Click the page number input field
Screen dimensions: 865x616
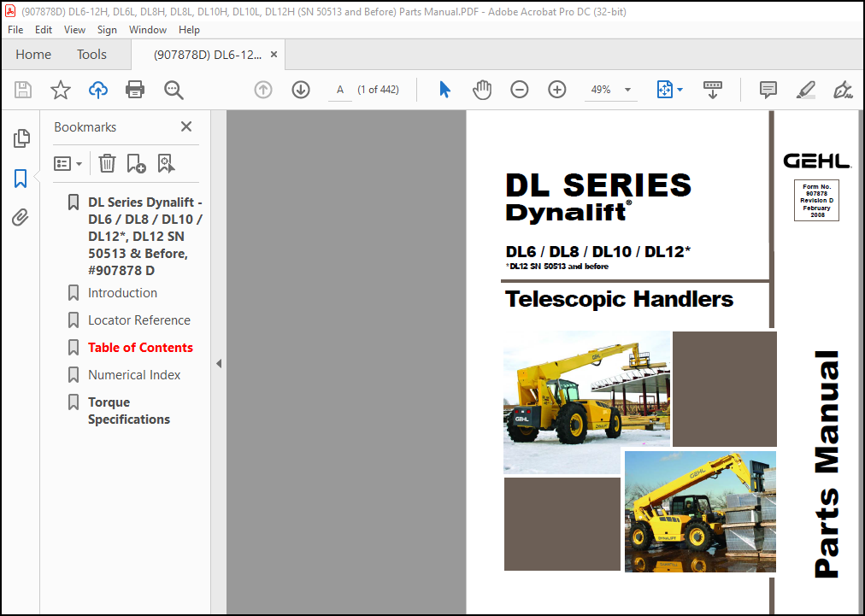[340, 90]
